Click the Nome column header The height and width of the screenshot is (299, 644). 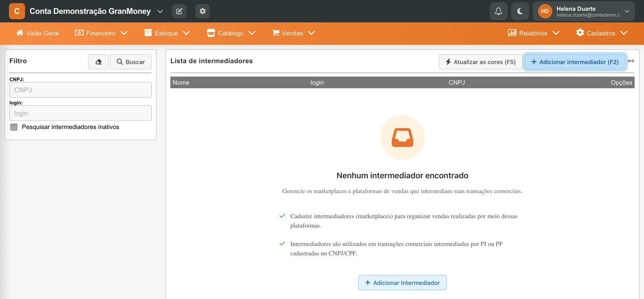[x=181, y=83]
